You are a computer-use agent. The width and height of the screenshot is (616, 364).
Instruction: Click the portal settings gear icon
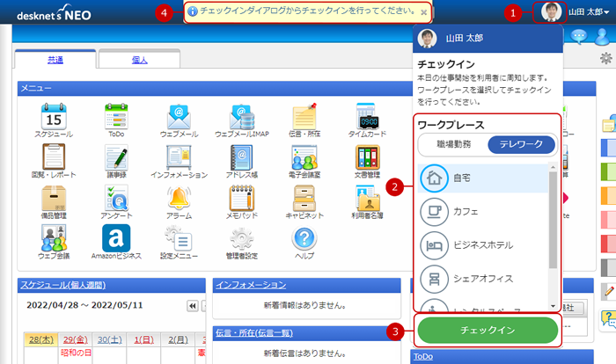(606, 59)
